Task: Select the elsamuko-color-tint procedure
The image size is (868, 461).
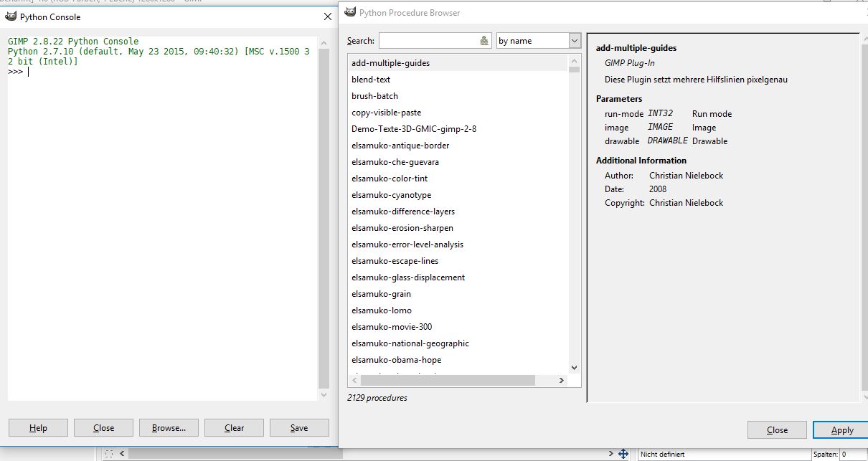Action: coord(458,179)
